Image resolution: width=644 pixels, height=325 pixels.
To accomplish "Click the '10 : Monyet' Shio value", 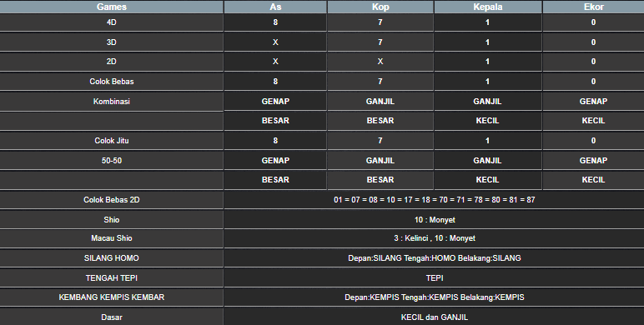I will [x=435, y=220].
